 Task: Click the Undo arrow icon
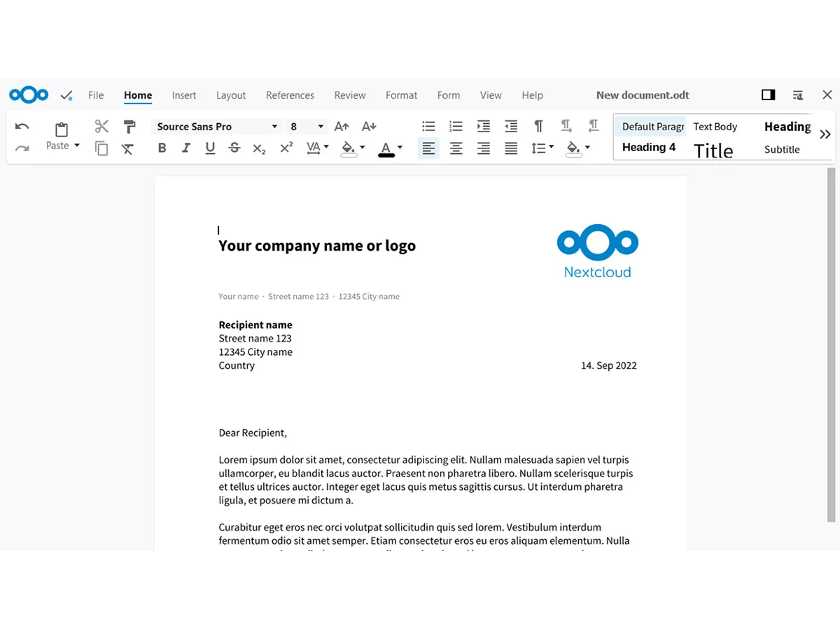(x=22, y=127)
